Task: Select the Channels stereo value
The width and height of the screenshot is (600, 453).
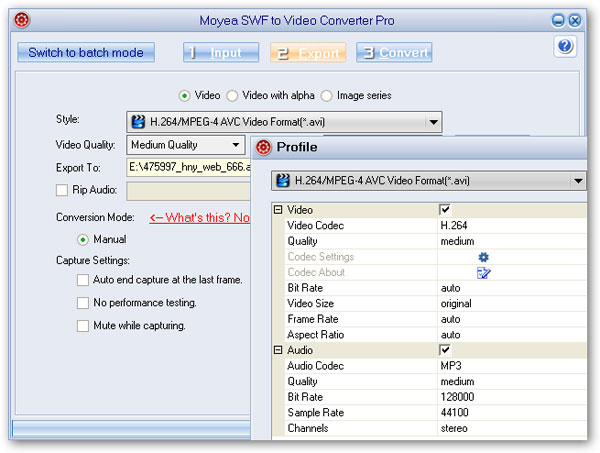Action: point(454,428)
